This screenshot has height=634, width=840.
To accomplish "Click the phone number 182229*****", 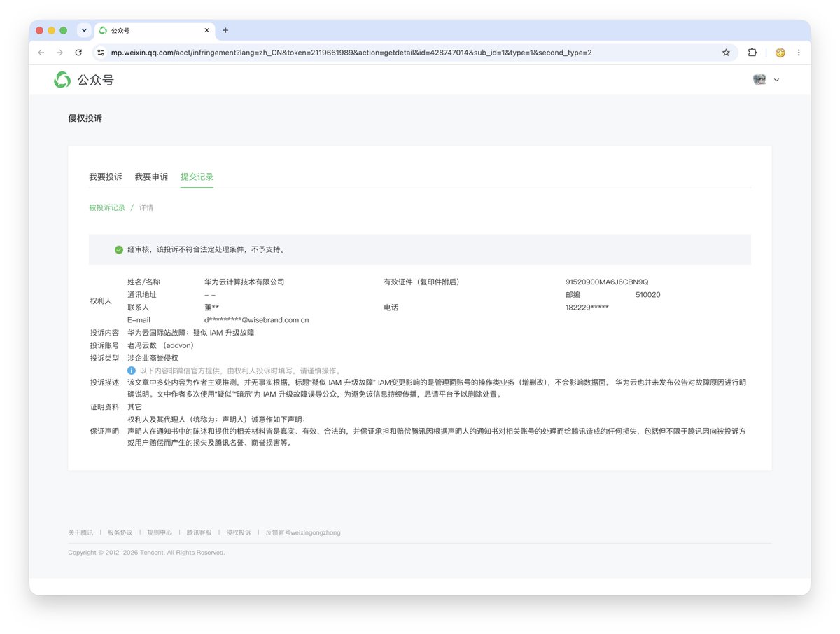I will (x=587, y=308).
